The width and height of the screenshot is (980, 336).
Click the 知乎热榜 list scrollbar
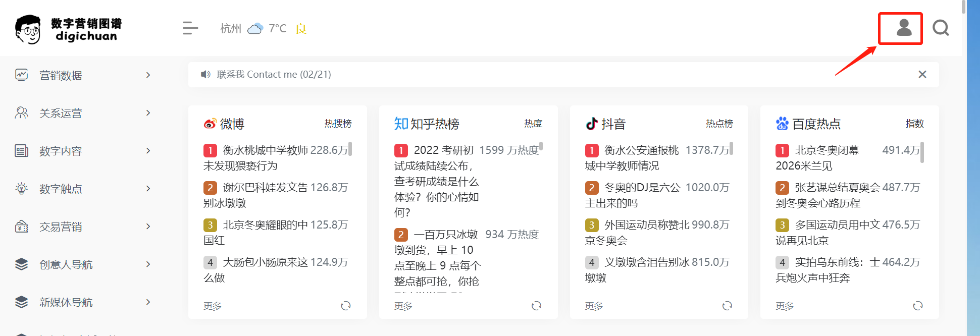[x=541, y=147]
